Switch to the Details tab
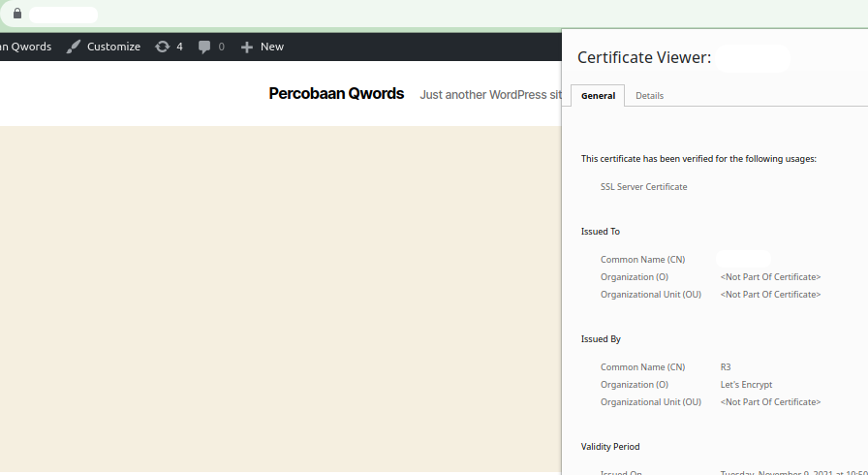 click(x=649, y=96)
